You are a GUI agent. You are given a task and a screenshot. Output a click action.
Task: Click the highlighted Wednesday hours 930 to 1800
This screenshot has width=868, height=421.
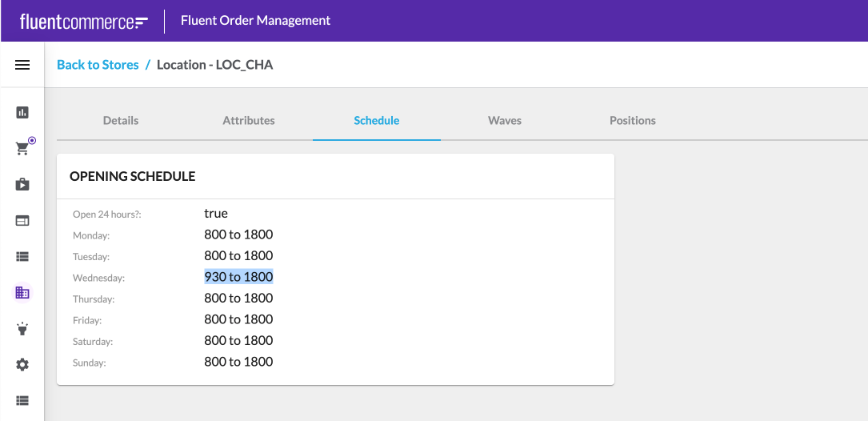tap(238, 277)
